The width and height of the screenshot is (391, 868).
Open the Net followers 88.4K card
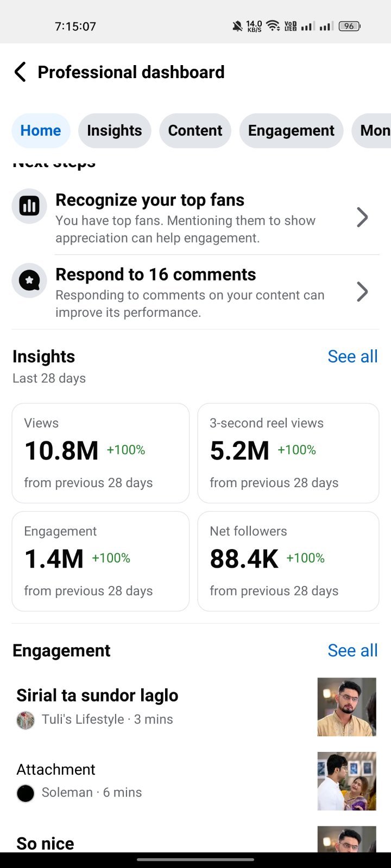point(288,561)
